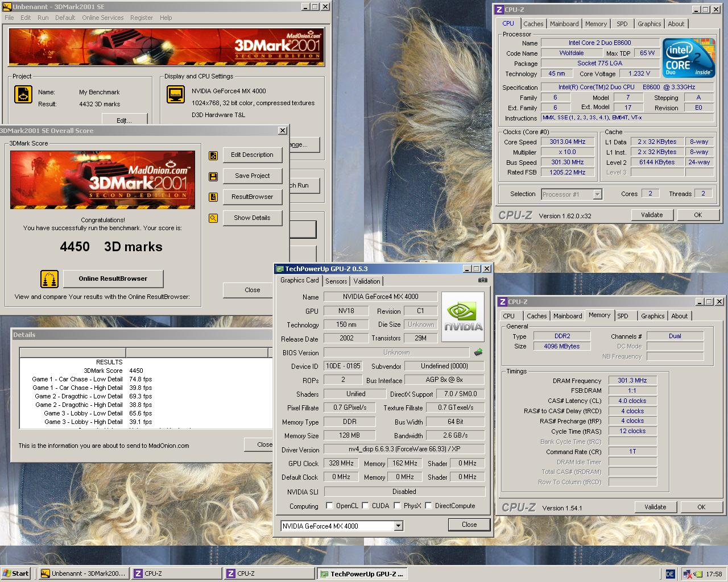Click the Edit Description button
The width and height of the screenshot is (728, 582).
pos(252,155)
